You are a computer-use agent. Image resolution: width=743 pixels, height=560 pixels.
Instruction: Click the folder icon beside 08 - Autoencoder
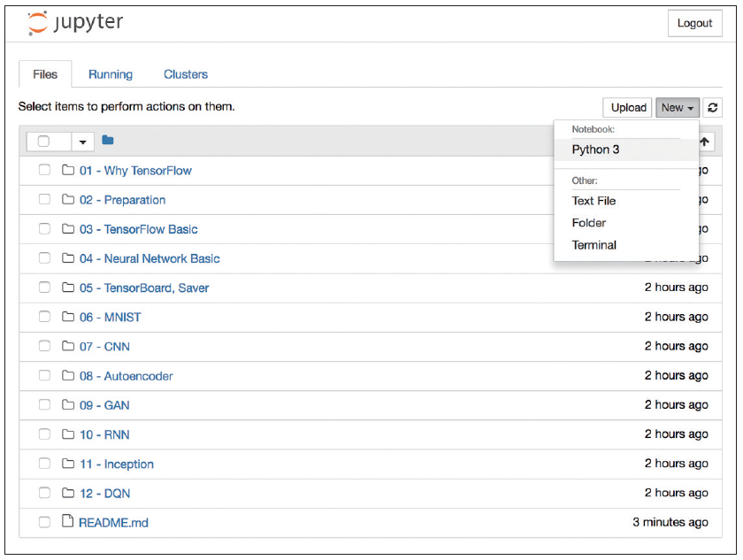68,375
